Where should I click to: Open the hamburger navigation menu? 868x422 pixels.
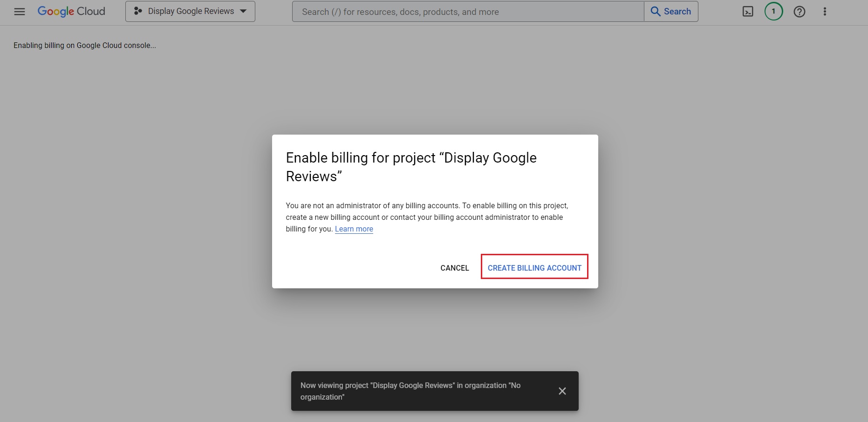pos(20,12)
